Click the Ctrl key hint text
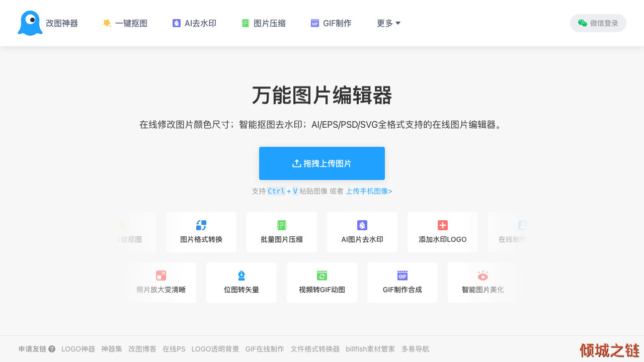The width and height of the screenshot is (644, 362). coord(276,191)
